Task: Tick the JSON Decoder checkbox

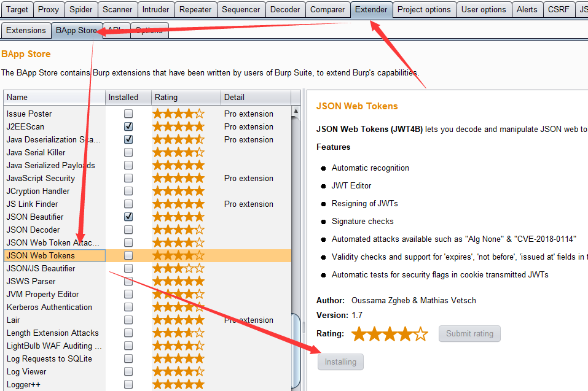Action: coord(128,230)
